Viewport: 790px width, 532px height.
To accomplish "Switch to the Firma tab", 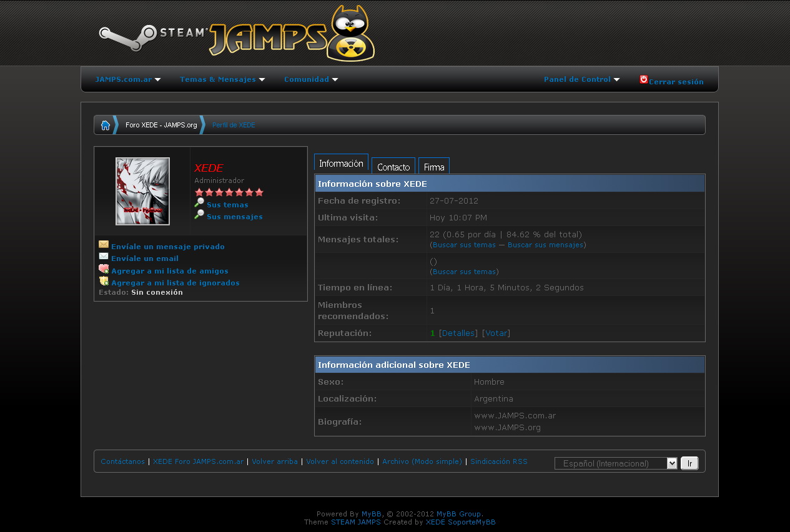I will click(x=434, y=167).
